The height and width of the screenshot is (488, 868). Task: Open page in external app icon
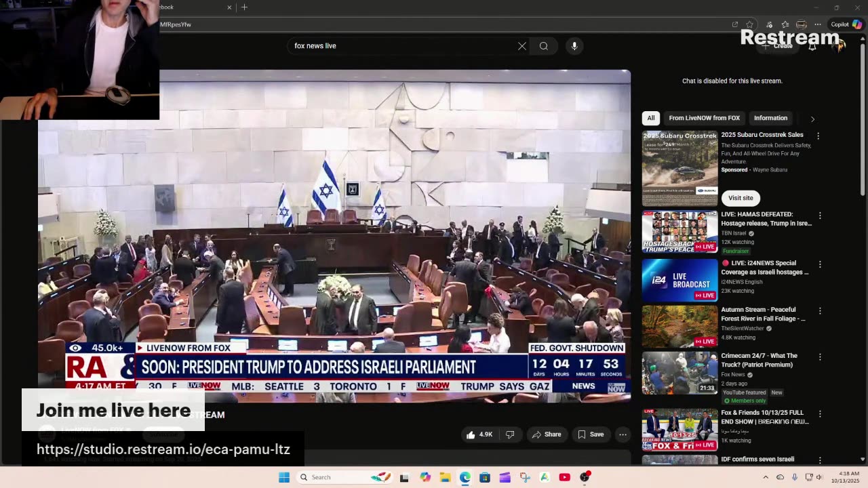coord(735,24)
